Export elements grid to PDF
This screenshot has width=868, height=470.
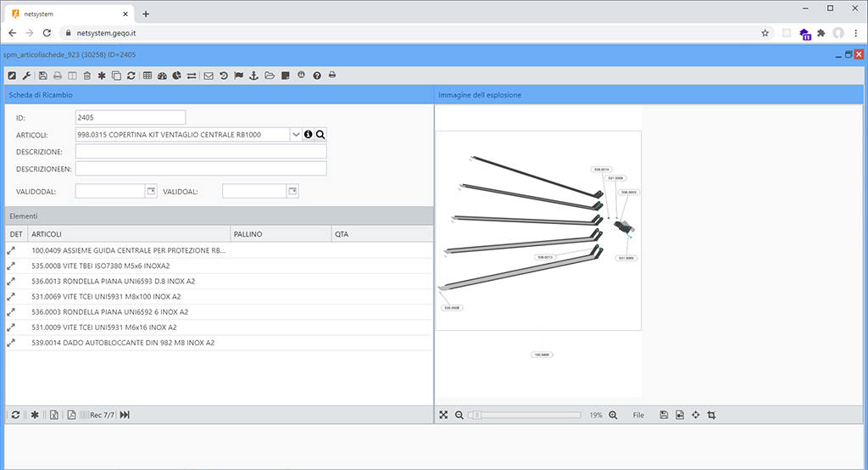pos(72,415)
